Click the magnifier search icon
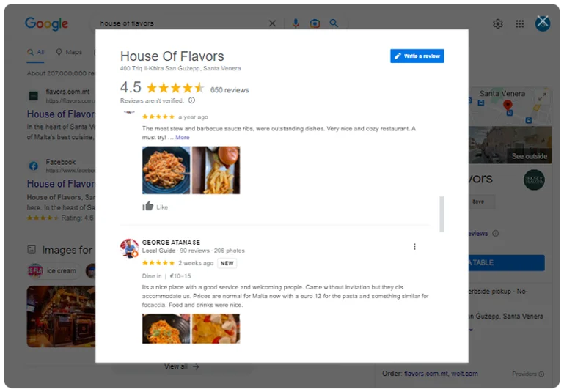 click(x=334, y=23)
